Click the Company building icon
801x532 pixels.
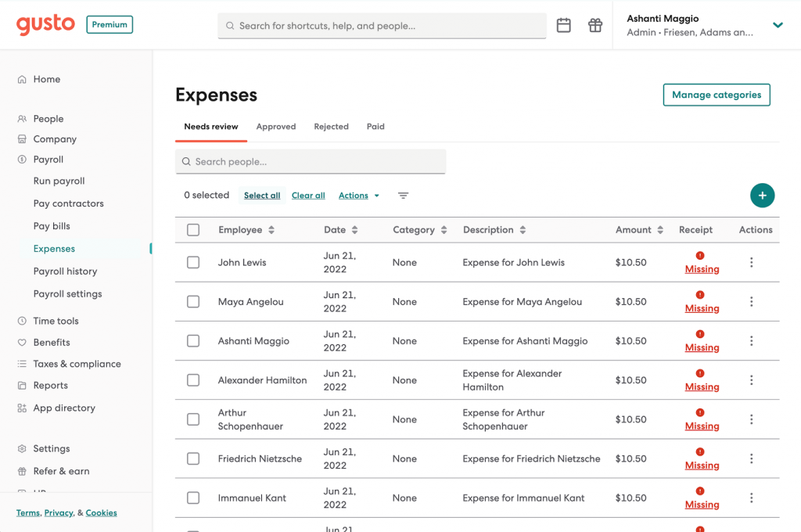(22, 139)
